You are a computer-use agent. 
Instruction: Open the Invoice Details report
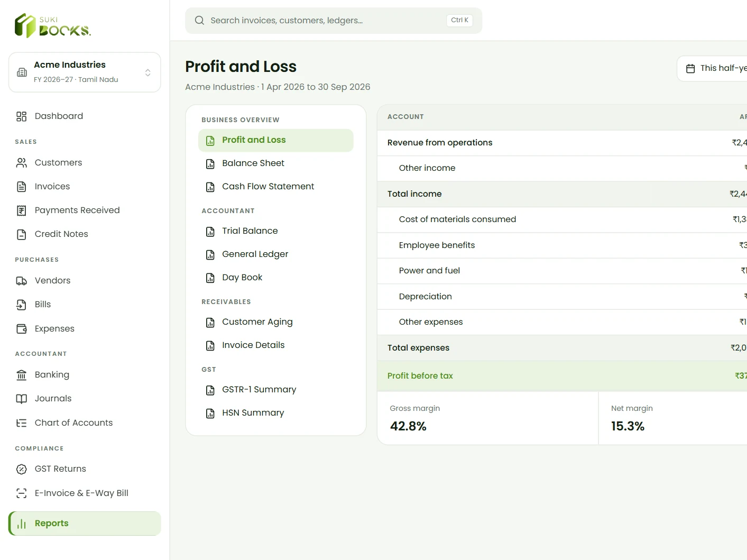(x=275, y=345)
